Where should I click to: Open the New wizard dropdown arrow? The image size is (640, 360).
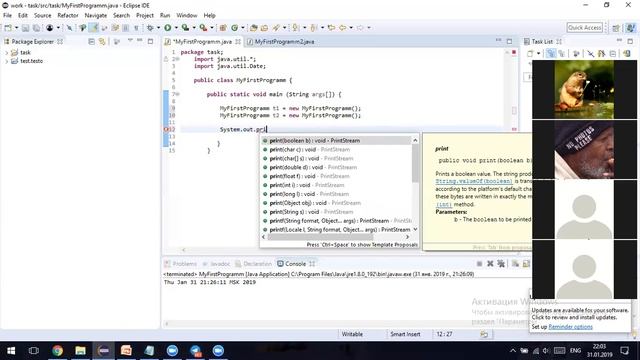coord(16,28)
